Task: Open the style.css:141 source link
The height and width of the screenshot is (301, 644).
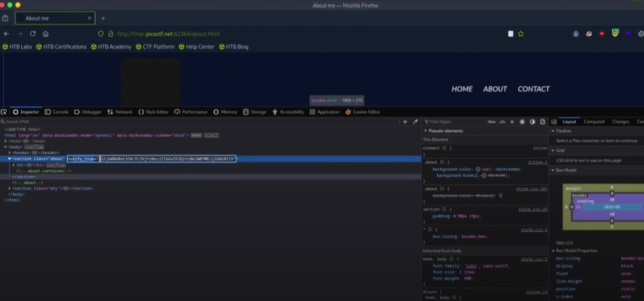Action: click(532, 189)
